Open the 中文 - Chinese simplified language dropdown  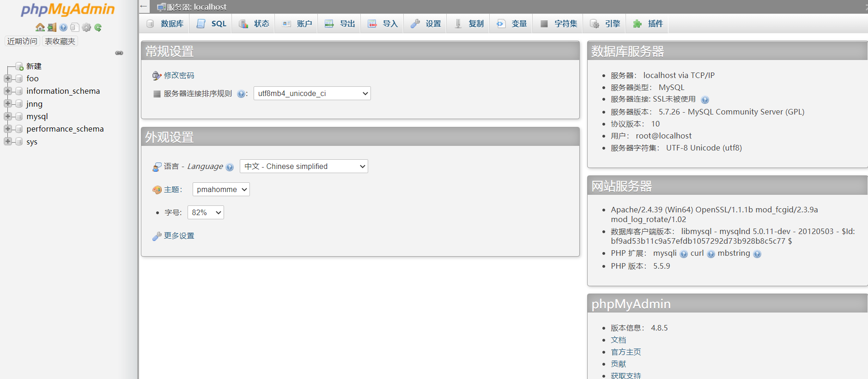(x=304, y=166)
